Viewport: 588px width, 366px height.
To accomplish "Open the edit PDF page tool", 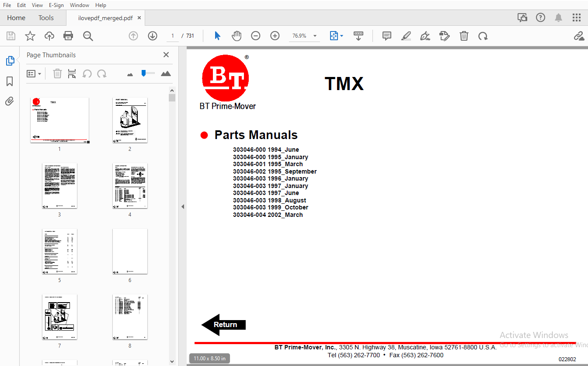I will pos(445,36).
